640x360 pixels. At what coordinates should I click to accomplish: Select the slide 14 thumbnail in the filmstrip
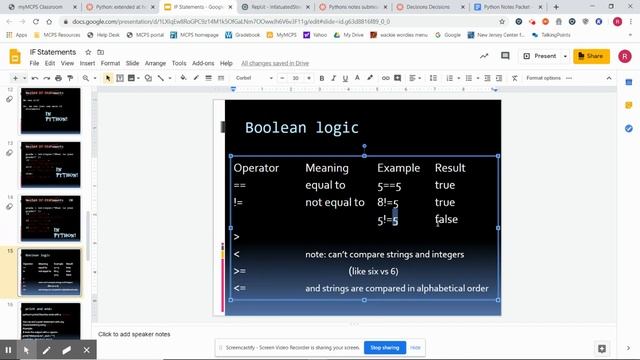click(51, 218)
